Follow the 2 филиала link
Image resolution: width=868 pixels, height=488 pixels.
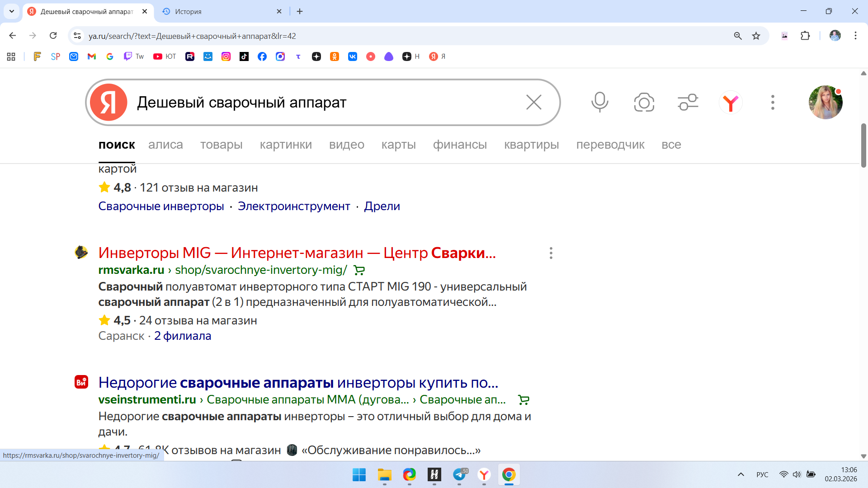pos(183,336)
